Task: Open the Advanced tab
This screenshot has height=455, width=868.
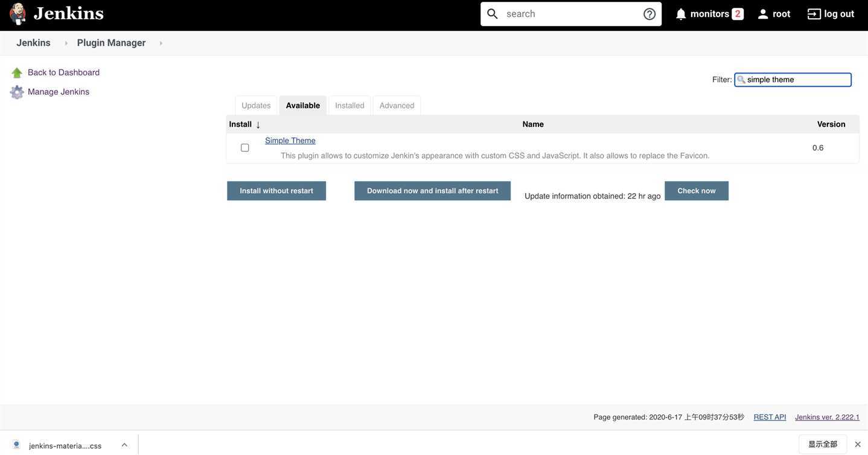Action: pyautogui.click(x=397, y=106)
